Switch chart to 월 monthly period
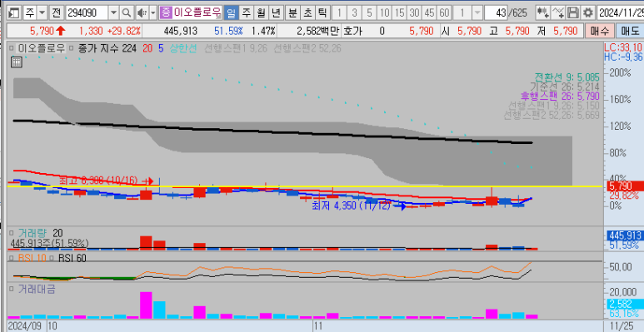644x332 pixels. click(x=261, y=12)
